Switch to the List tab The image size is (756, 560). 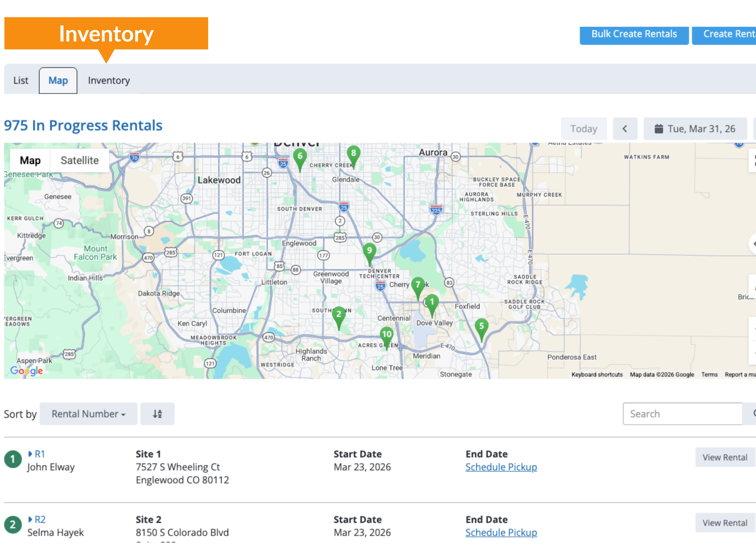21,80
